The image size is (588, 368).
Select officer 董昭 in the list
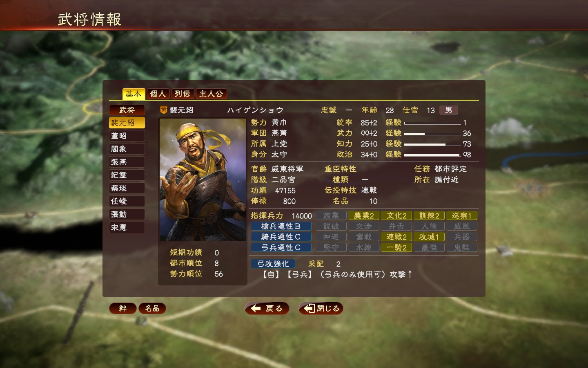point(127,136)
